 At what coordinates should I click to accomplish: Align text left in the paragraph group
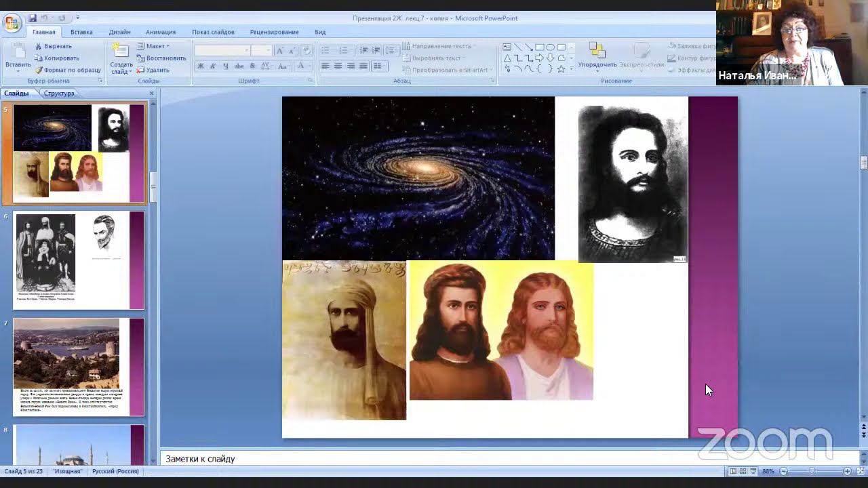325,66
